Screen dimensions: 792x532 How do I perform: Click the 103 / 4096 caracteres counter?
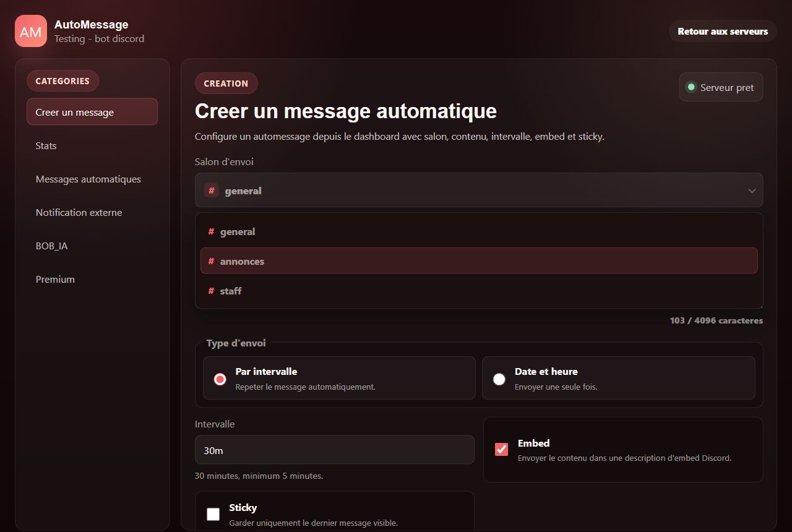(717, 320)
